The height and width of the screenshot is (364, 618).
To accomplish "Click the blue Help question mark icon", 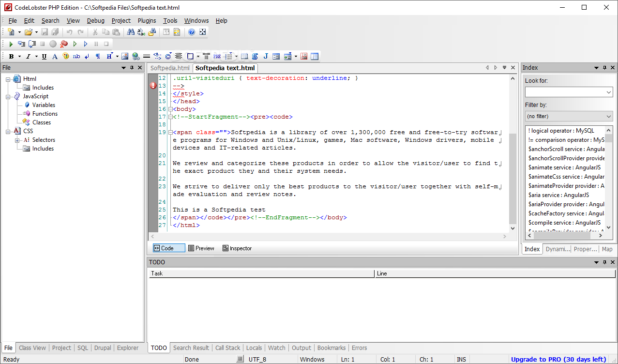I will [192, 32].
